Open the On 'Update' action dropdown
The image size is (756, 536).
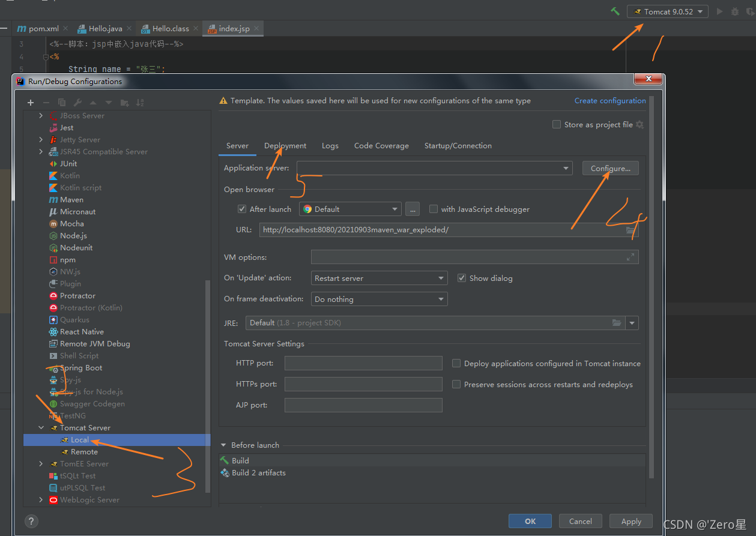(x=379, y=278)
